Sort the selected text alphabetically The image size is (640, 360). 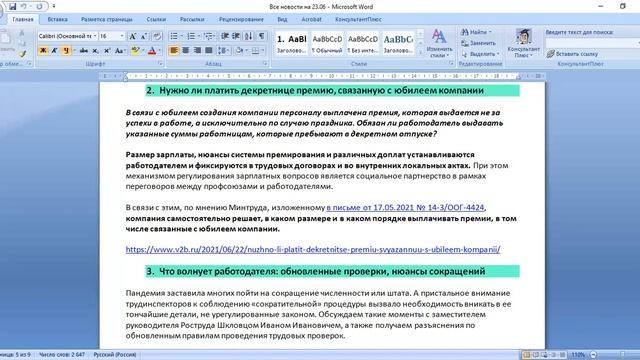point(249,36)
